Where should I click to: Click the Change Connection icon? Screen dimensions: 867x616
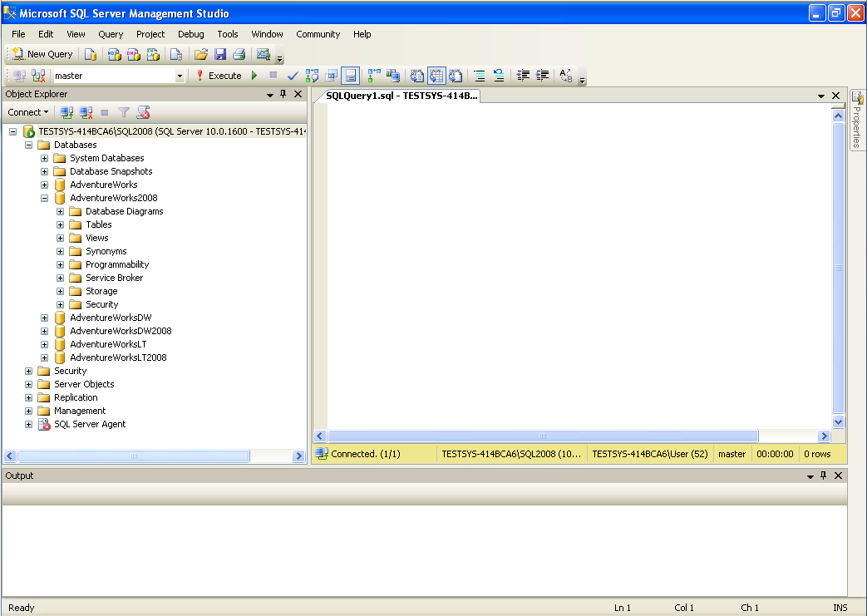coord(38,76)
